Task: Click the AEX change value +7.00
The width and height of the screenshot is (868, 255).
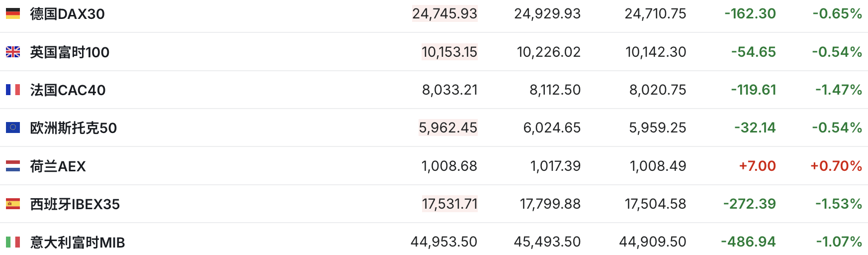Action: pos(757,166)
